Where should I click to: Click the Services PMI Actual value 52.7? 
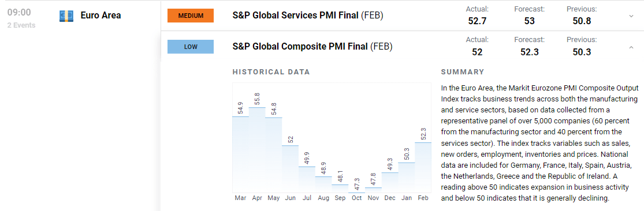pos(477,21)
